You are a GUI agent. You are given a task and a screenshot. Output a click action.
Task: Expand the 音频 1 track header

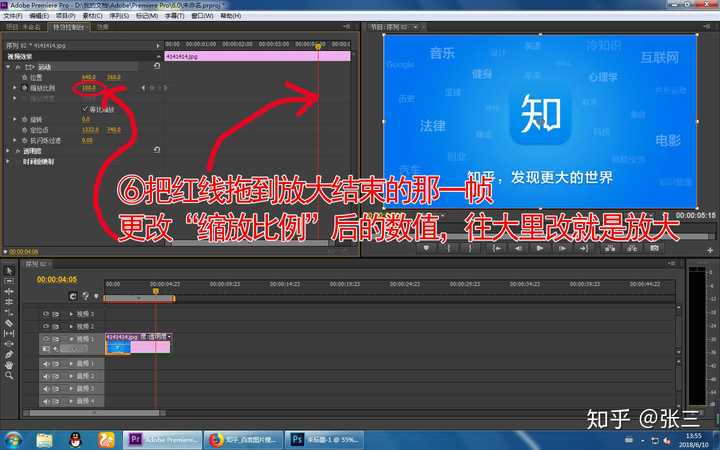(x=71, y=364)
